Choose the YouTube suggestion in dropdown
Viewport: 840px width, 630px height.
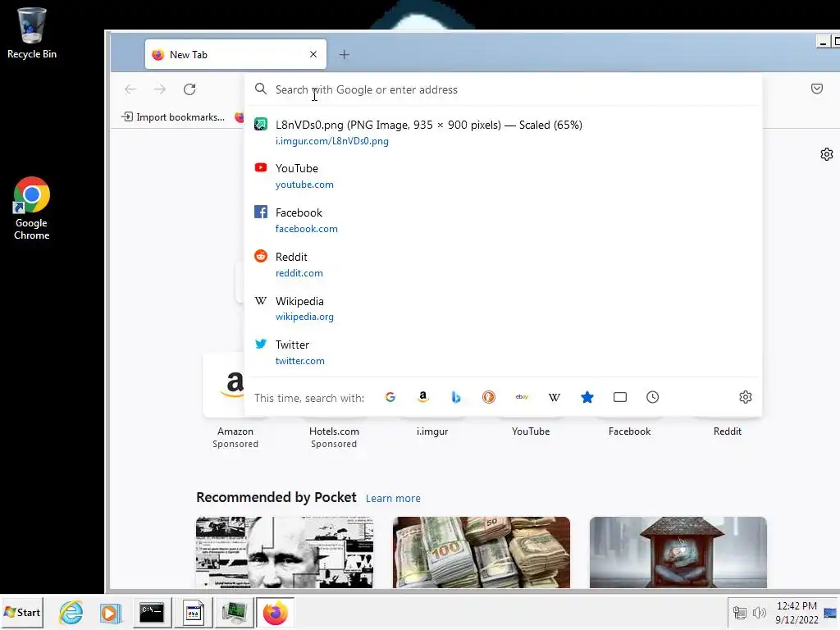click(x=504, y=176)
